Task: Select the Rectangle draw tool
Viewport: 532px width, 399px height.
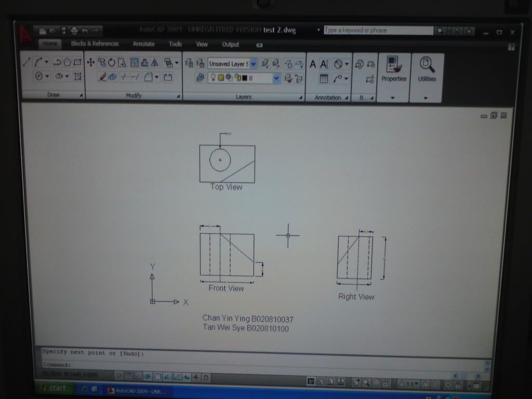Action: tap(78, 62)
